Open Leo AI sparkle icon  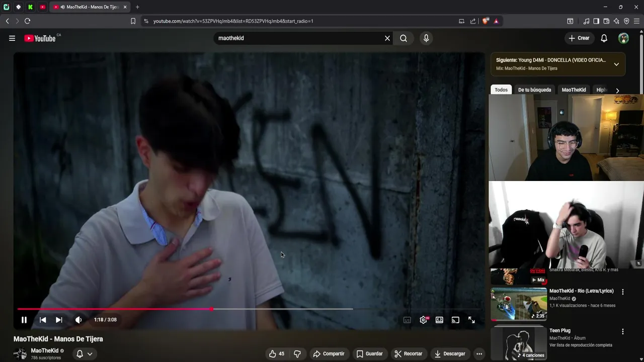(616, 21)
